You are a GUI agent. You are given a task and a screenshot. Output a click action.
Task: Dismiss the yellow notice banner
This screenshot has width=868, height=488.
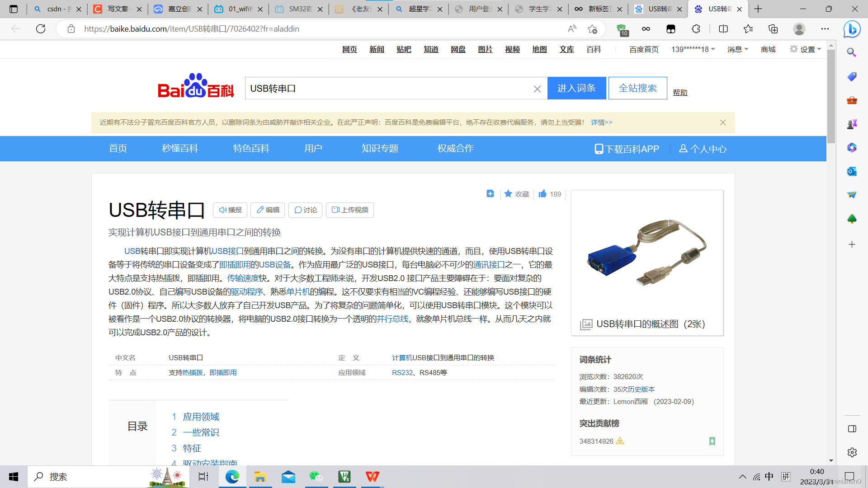(x=723, y=122)
